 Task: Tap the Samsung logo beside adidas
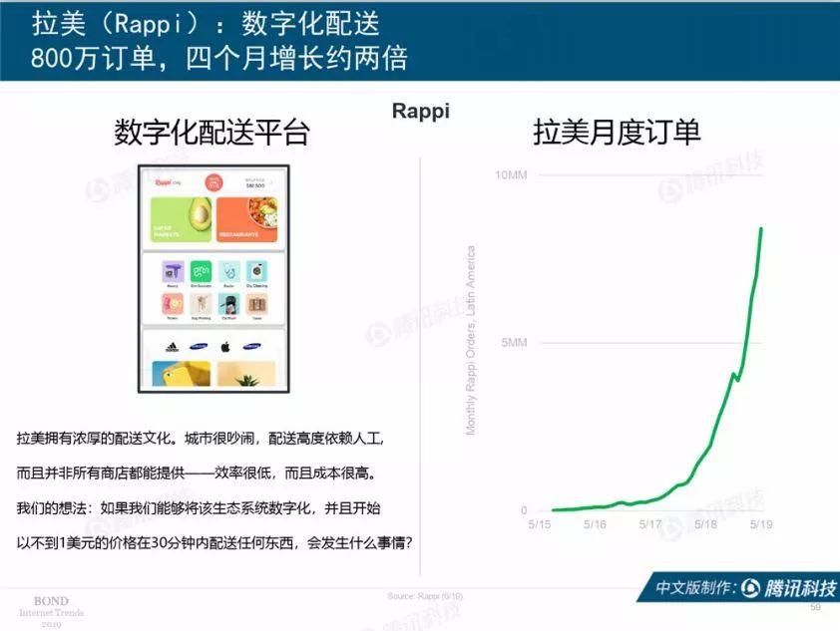(x=199, y=347)
